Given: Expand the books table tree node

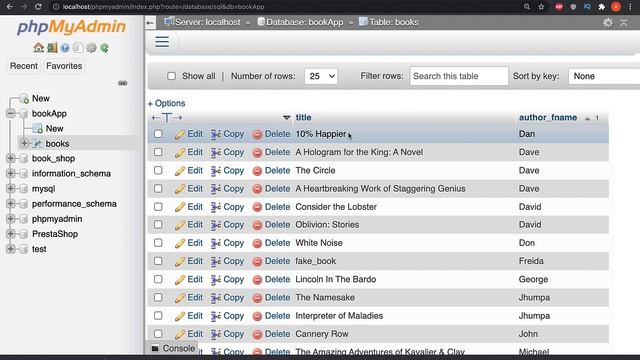Looking at the screenshot, I should [24, 143].
